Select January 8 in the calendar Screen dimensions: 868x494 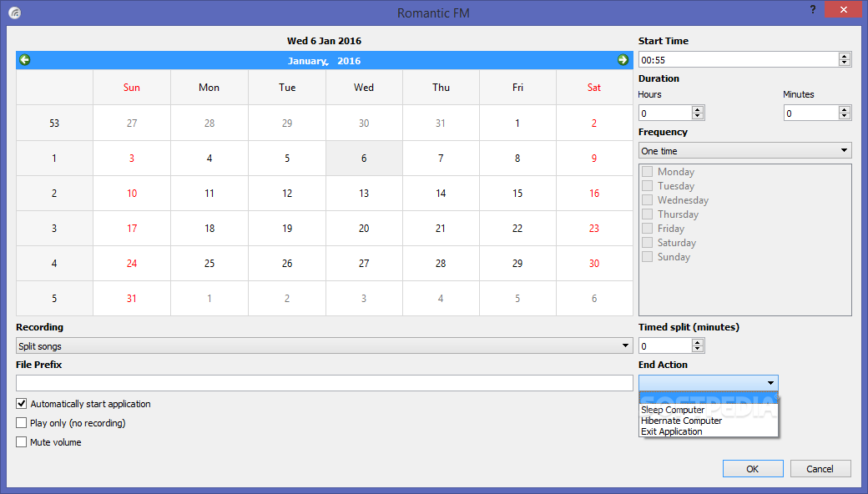[x=517, y=159]
